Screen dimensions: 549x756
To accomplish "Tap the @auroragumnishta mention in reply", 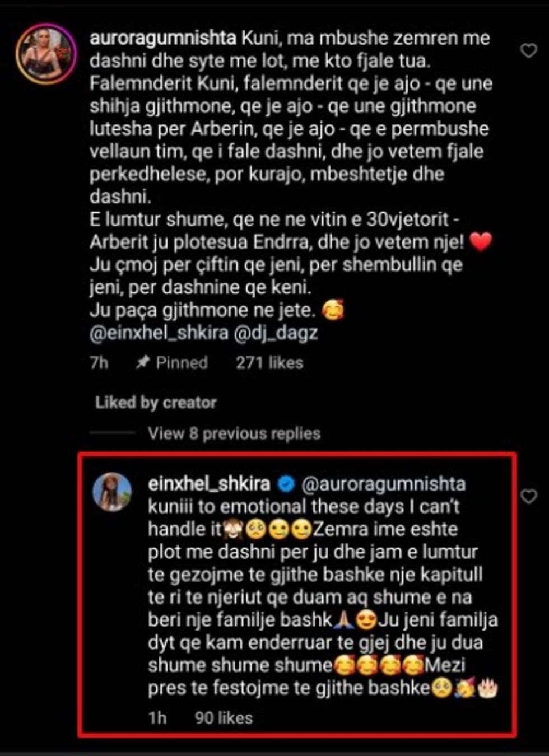I will (x=384, y=484).
